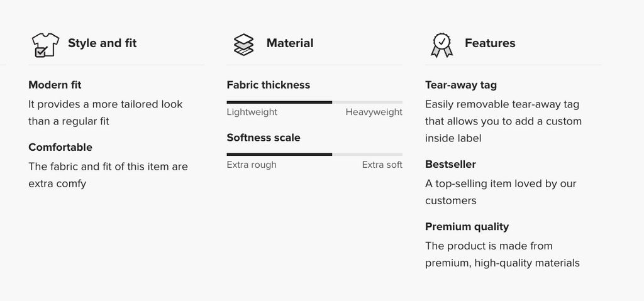Click the Softness scale bar

click(314, 155)
